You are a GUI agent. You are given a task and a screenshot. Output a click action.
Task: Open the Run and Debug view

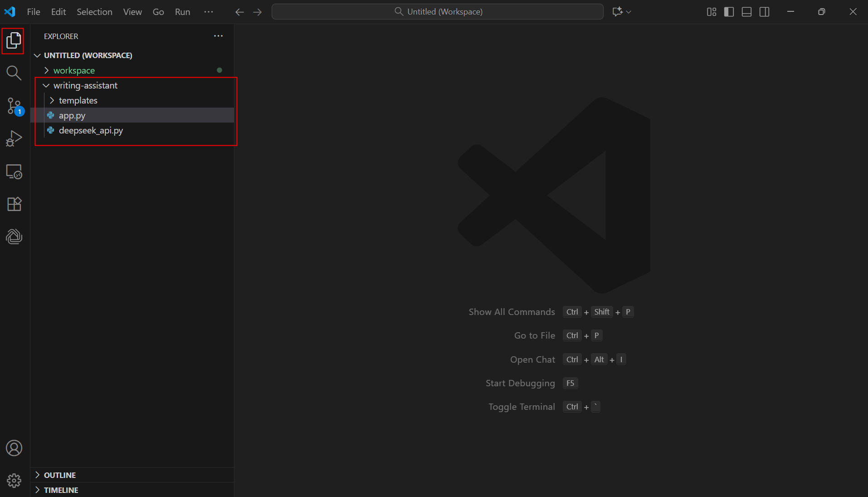point(14,138)
